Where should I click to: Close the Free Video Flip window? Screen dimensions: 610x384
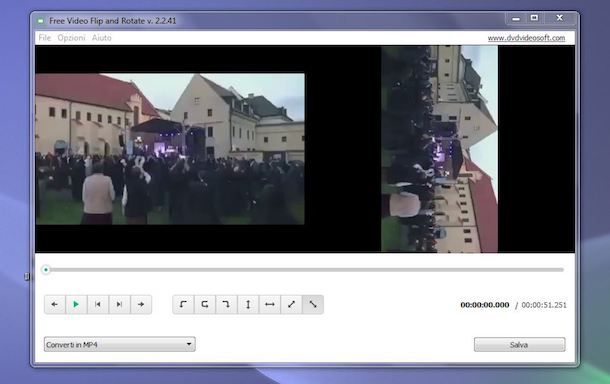click(x=559, y=18)
